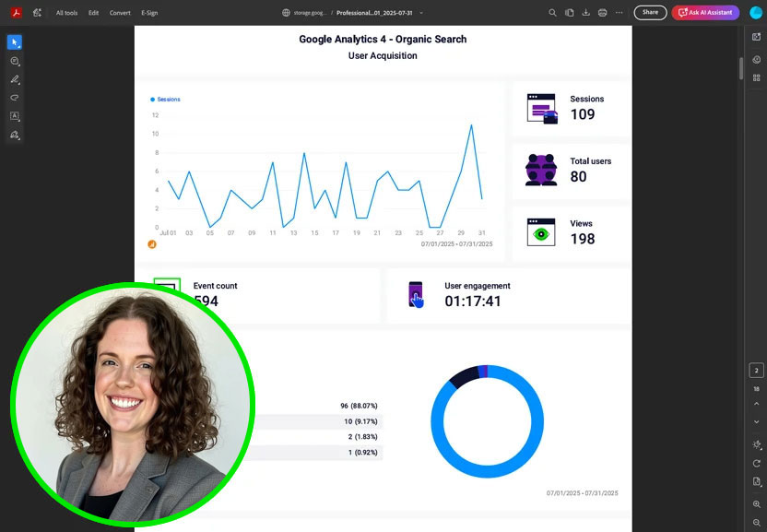Image resolution: width=767 pixels, height=532 pixels.
Task: Click the Adobe Acrobat home logo
Action: pyautogui.click(x=17, y=13)
